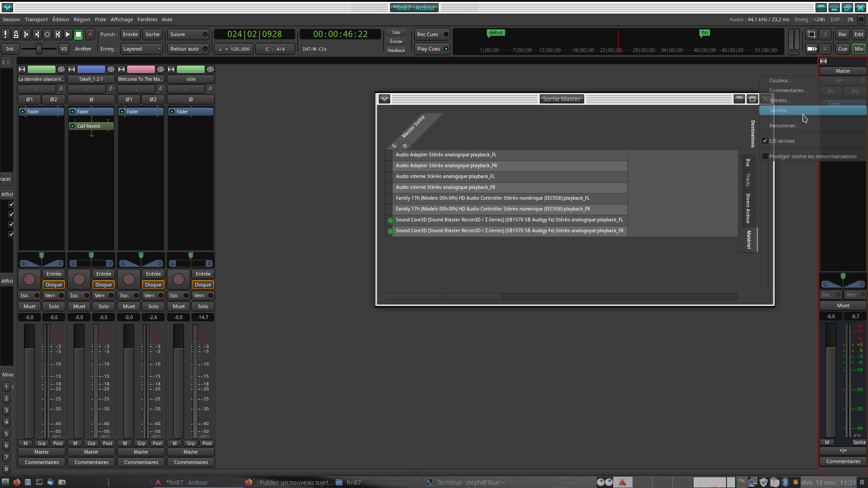This screenshot has width=868, height=488.
Task: Toggle the metronome click icon
Action: pyautogui.click(x=16, y=34)
